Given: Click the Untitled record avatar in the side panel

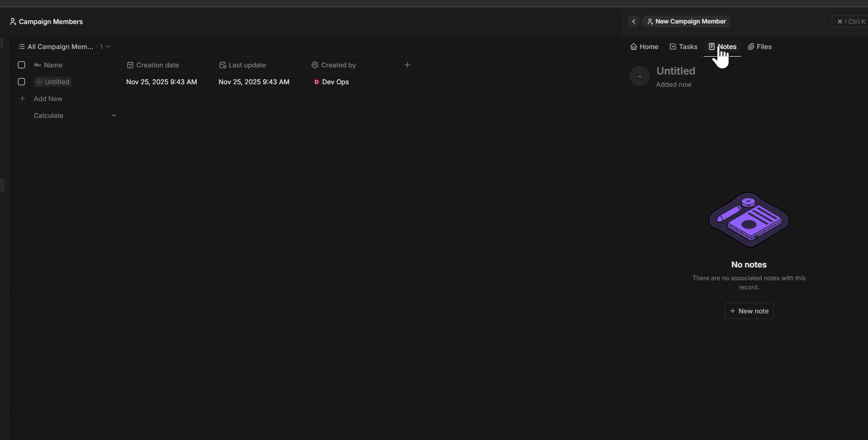Looking at the screenshot, I should coord(640,76).
